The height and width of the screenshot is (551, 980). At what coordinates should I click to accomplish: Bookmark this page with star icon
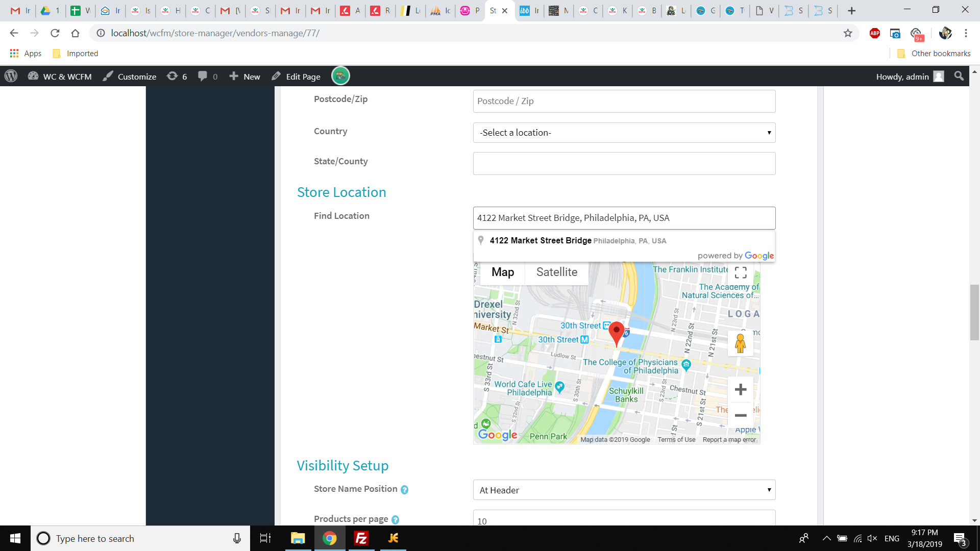point(848,33)
